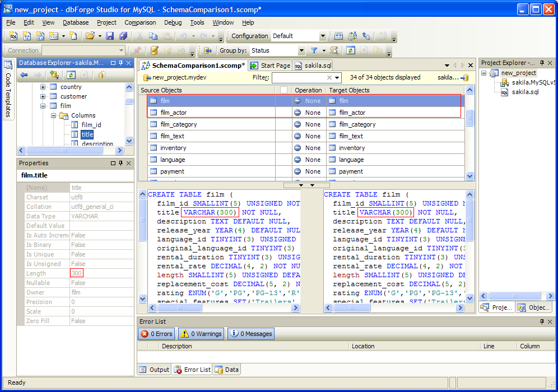The height and width of the screenshot is (392, 558).
Task: Sort by the Source Objects column header
Action: (x=207, y=90)
